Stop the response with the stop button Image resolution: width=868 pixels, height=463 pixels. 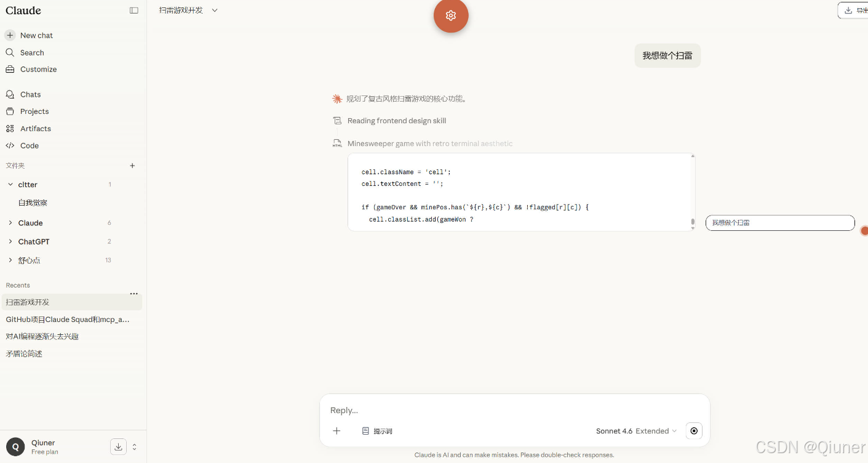(x=694, y=431)
